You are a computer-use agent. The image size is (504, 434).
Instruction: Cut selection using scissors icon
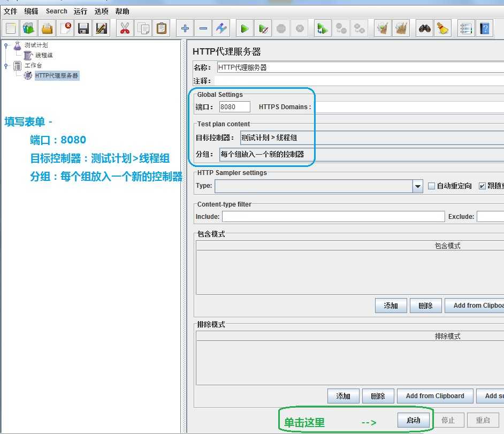click(x=125, y=28)
